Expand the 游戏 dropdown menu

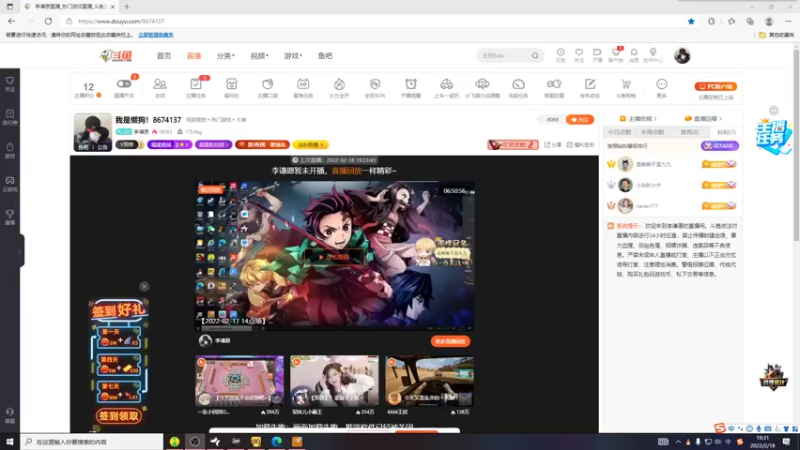tap(293, 56)
